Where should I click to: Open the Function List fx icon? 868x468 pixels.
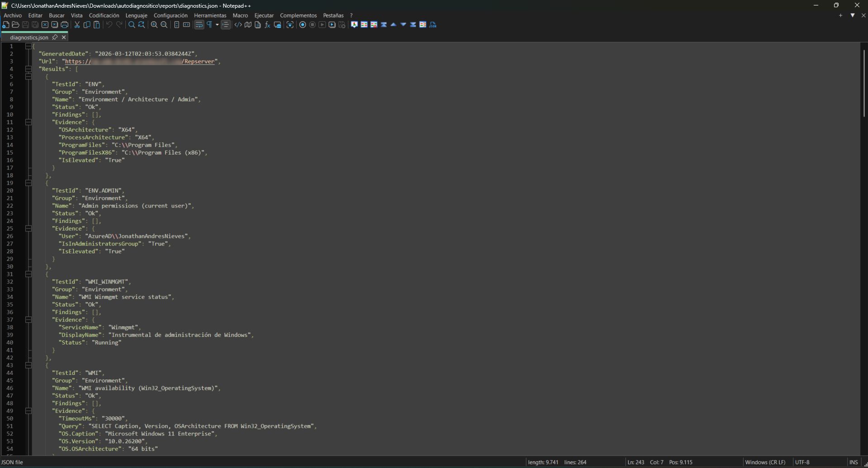click(267, 25)
